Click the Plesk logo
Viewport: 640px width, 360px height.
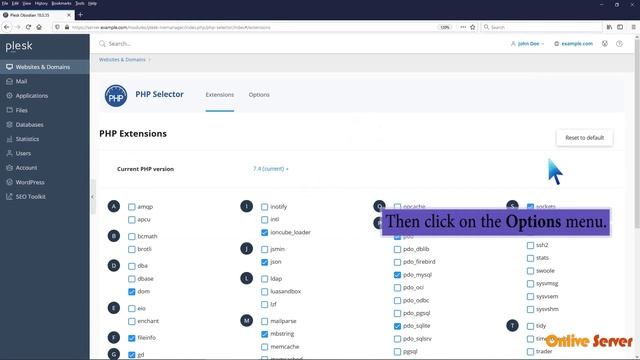point(19,46)
